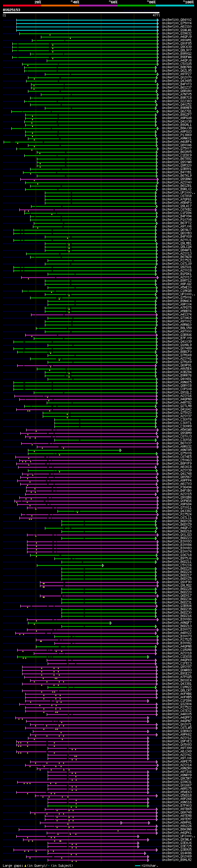
Task: Select hit UniRef100_Q14K86
Action: click(x=177, y=854)
